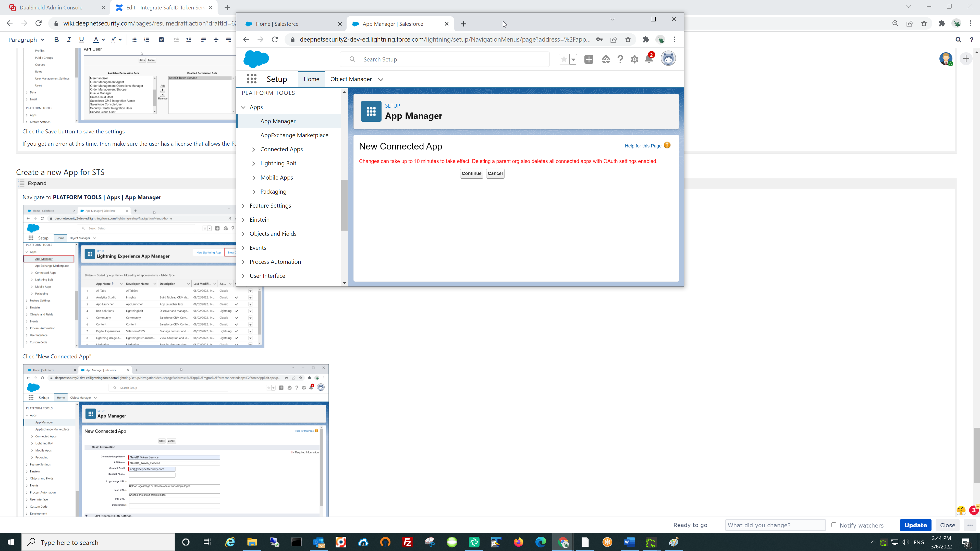Click the bullet list icon in editor
The height and width of the screenshot is (551, 980).
(x=134, y=40)
